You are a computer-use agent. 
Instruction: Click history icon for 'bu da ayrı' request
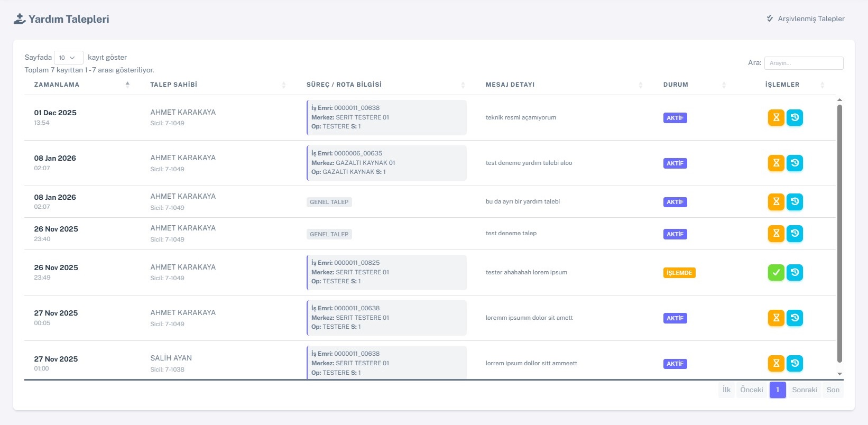pos(795,201)
